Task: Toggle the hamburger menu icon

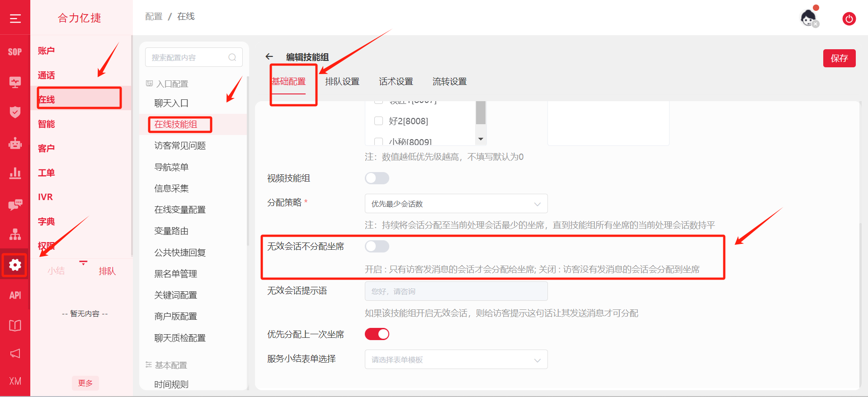Action: click(x=15, y=19)
